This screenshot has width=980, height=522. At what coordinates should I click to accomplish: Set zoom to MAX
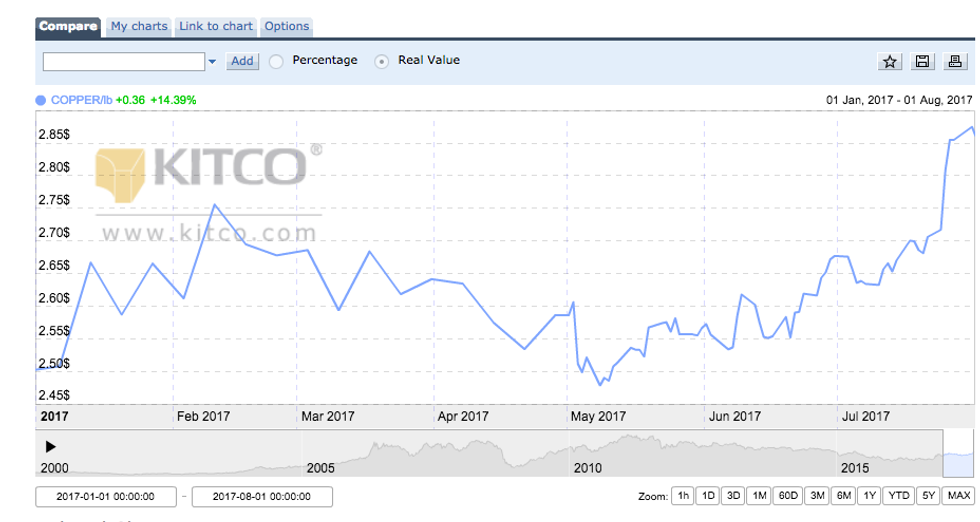coord(959,496)
